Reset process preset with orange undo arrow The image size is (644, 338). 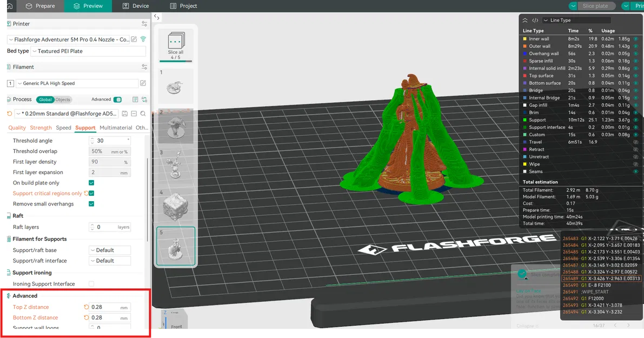9,114
